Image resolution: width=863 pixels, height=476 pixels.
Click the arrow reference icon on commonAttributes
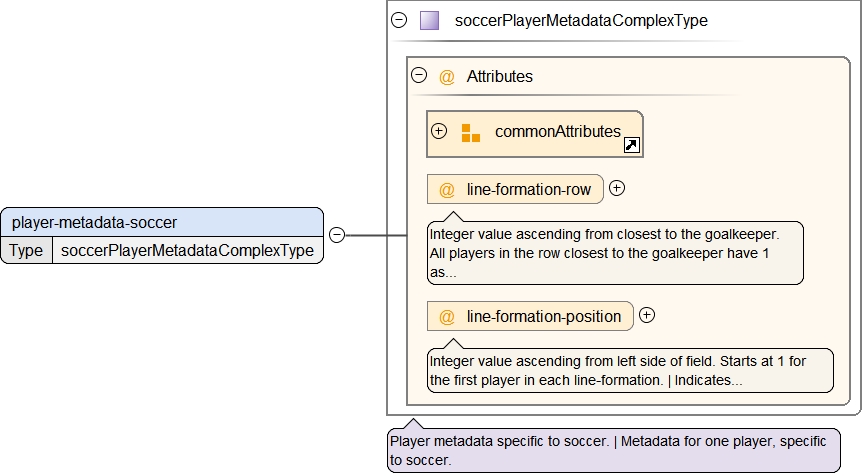(631, 146)
